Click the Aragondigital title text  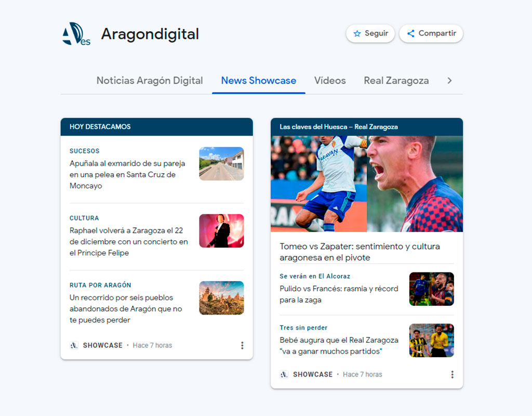pyautogui.click(x=150, y=34)
